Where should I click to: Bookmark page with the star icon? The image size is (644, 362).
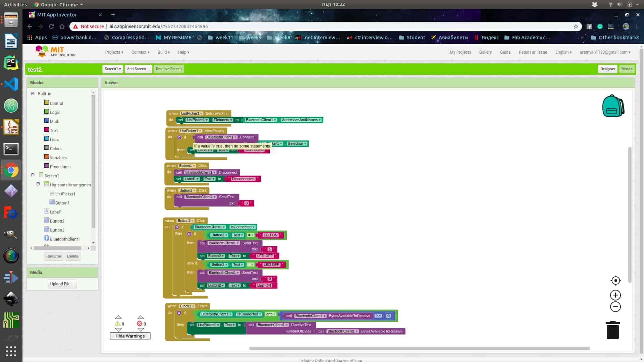[576, 26]
